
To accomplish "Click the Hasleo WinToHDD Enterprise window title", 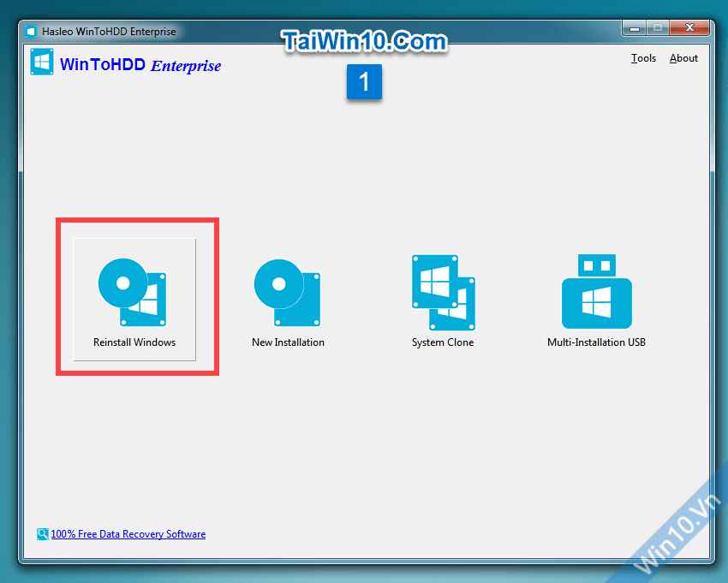I will tap(109, 32).
